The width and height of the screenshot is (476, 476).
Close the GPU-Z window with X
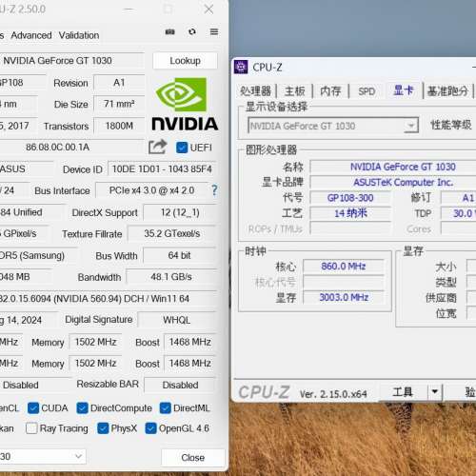[x=208, y=10]
